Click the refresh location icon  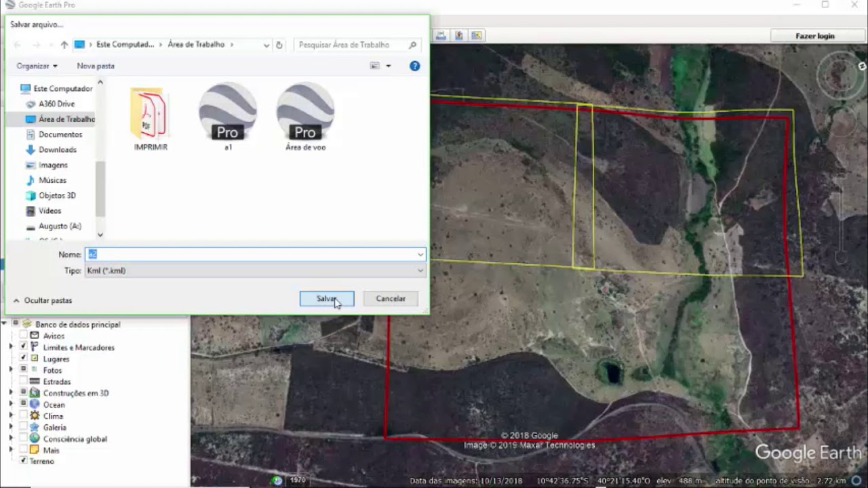click(279, 45)
